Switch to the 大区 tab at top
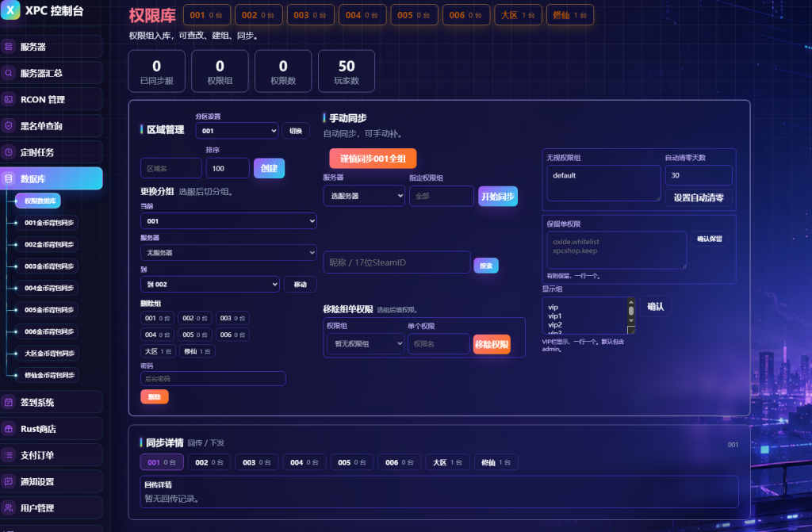812x532 pixels. [518, 15]
